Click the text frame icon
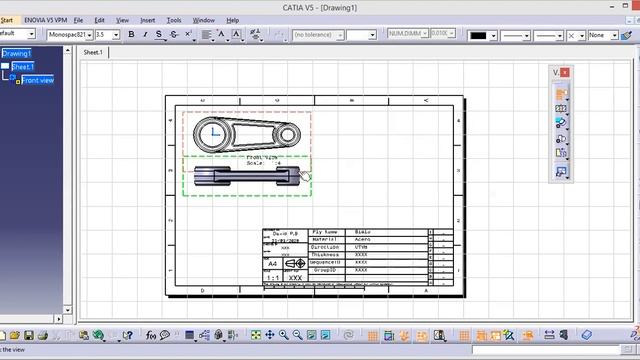The image size is (640, 360). [x=236, y=35]
